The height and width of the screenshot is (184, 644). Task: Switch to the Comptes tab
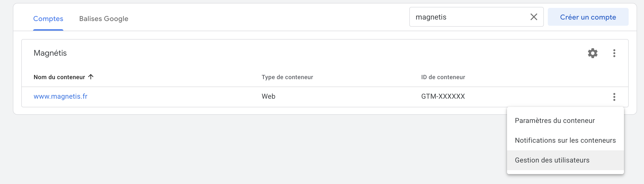tap(48, 19)
